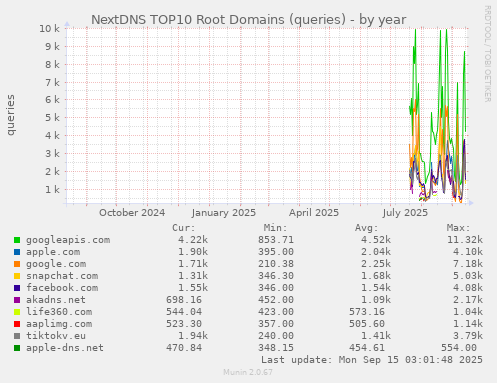This screenshot has height=383, width=497.
Task: Click the Min: column header
Action: [275, 228]
